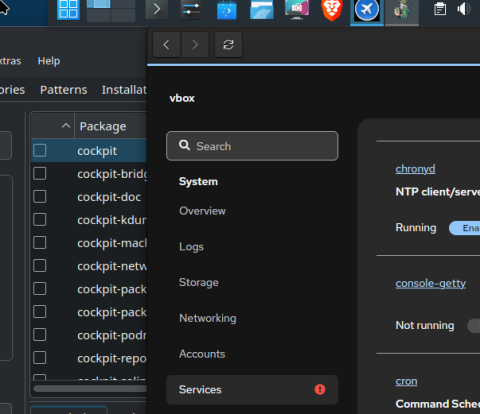Check the cockpit-repos package checkbox
This screenshot has height=414, width=480.
pos(40,358)
